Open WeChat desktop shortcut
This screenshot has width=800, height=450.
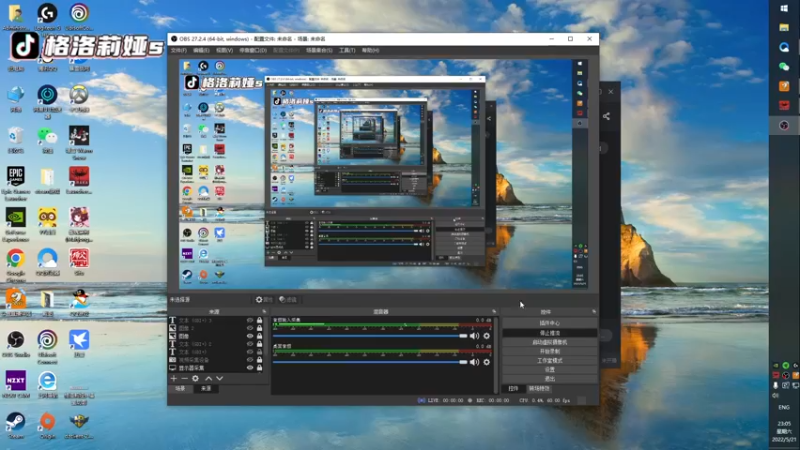[x=47, y=140]
